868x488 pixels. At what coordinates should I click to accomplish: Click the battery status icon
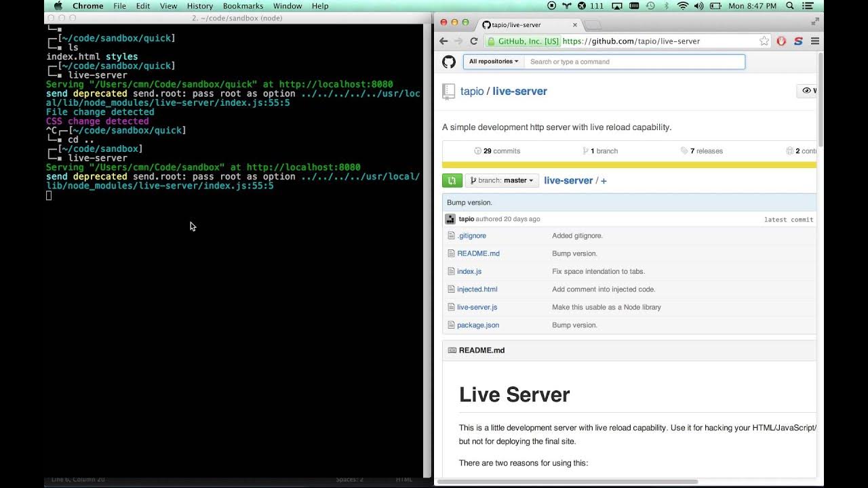(x=716, y=5)
